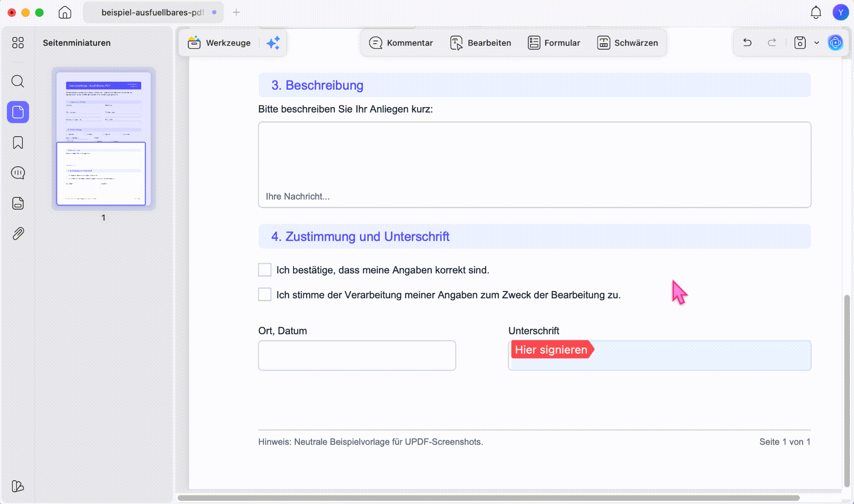
Task: Click the '3. Beschreibung' heading
Action: click(317, 85)
